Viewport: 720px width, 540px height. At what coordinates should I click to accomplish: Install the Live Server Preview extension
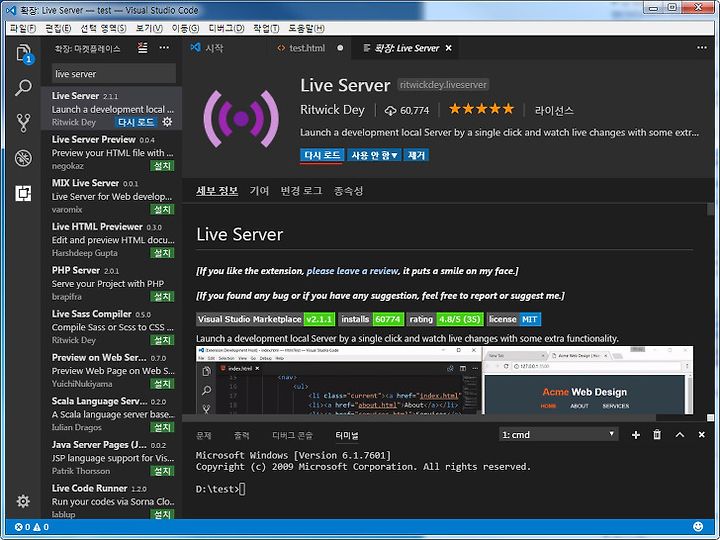[x=162, y=166]
